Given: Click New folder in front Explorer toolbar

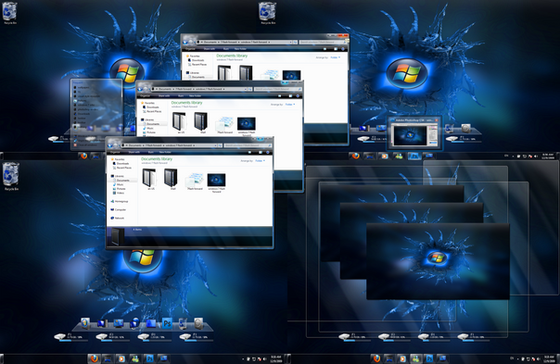Looking at the screenshot, I should tap(165, 152).
